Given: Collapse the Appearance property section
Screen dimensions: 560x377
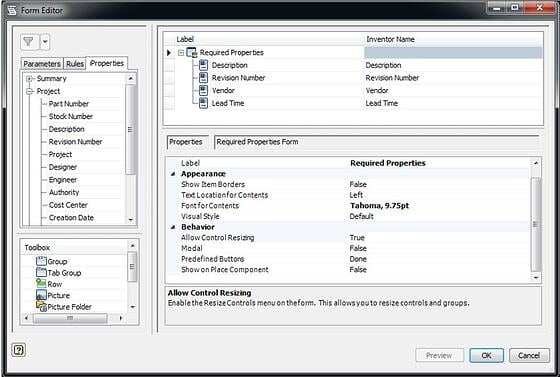Looking at the screenshot, I should click(x=173, y=174).
